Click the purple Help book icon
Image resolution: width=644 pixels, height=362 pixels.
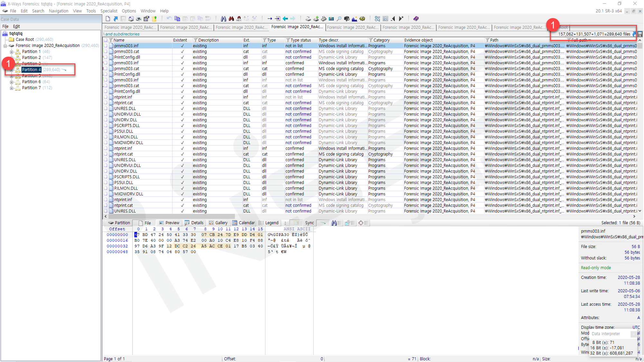[x=416, y=19]
